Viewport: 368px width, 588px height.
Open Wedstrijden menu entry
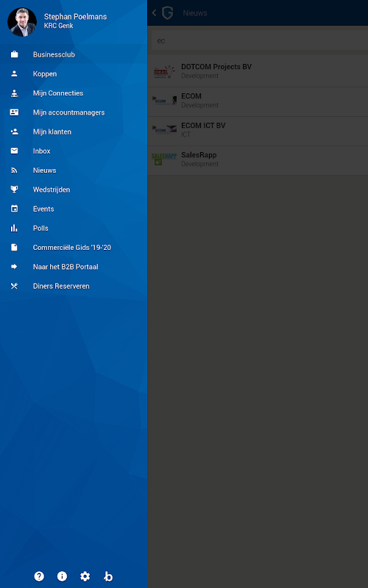(x=73, y=190)
